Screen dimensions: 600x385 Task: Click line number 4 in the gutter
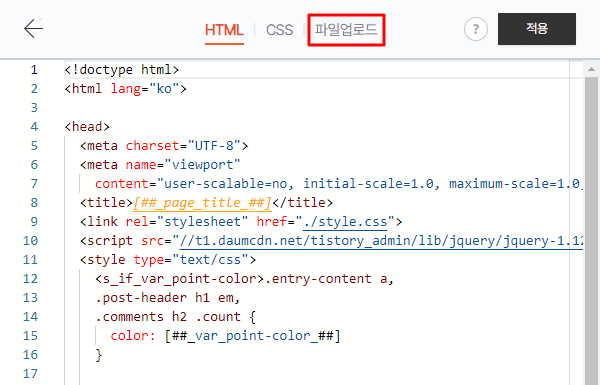pyautogui.click(x=34, y=127)
